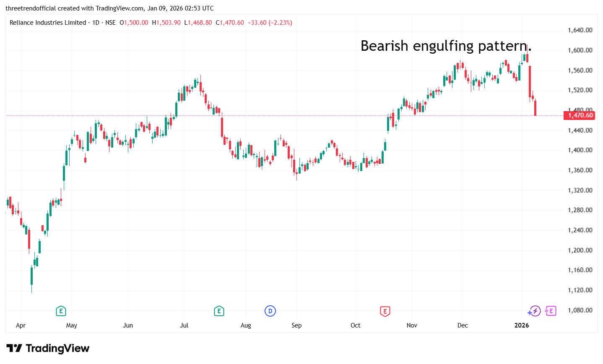
Task: Click the May label on time axis
Action: coord(72,325)
